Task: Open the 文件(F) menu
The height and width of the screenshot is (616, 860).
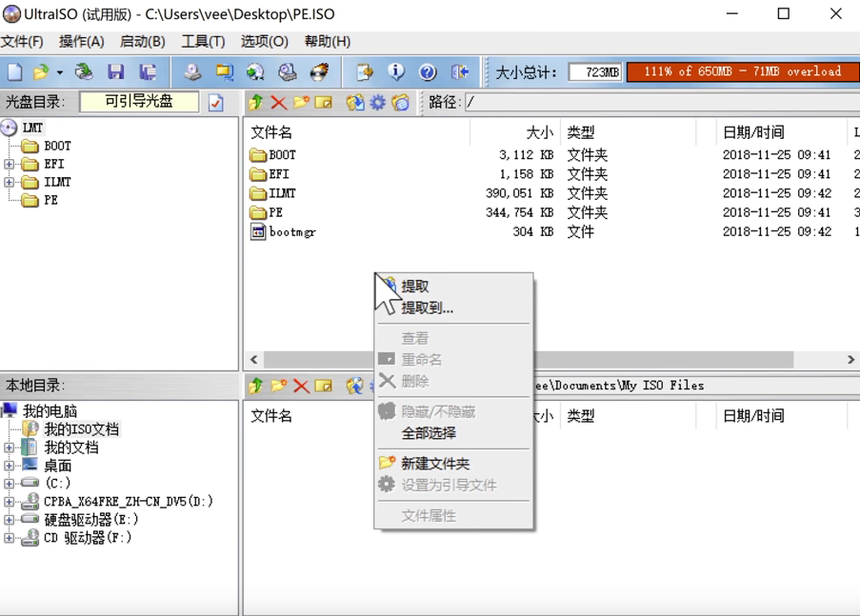Action: (22, 42)
